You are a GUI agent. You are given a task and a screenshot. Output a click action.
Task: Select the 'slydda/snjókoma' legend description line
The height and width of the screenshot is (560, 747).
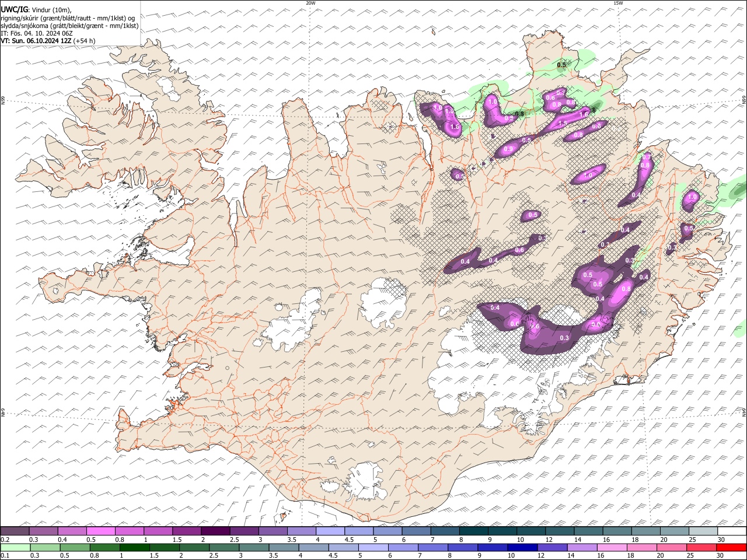(69, 26)
